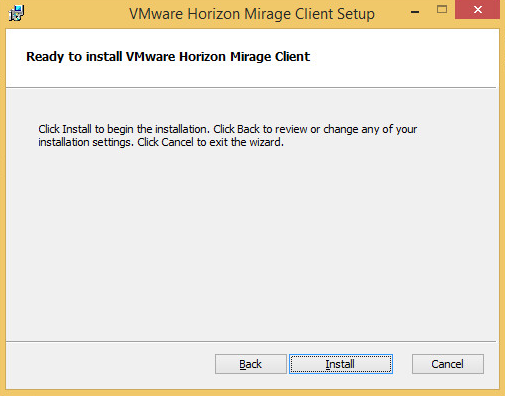Minimize the Setup window
The height and width of the screenshot is (396, 505).
pyautogui.click(x=415, y=12)
